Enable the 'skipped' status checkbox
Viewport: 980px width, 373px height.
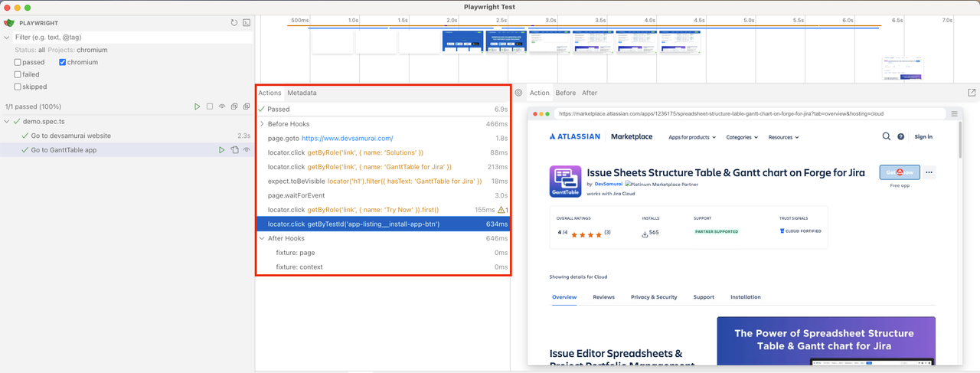pyautogui.click(x=18, y=87)
